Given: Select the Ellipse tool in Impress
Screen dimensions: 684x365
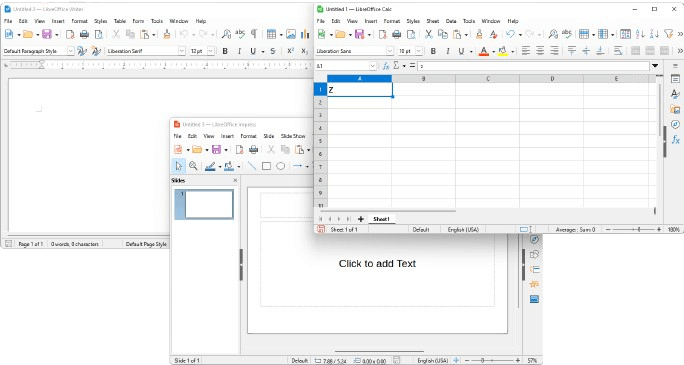Looking at the screenshot, I should 280,166.
